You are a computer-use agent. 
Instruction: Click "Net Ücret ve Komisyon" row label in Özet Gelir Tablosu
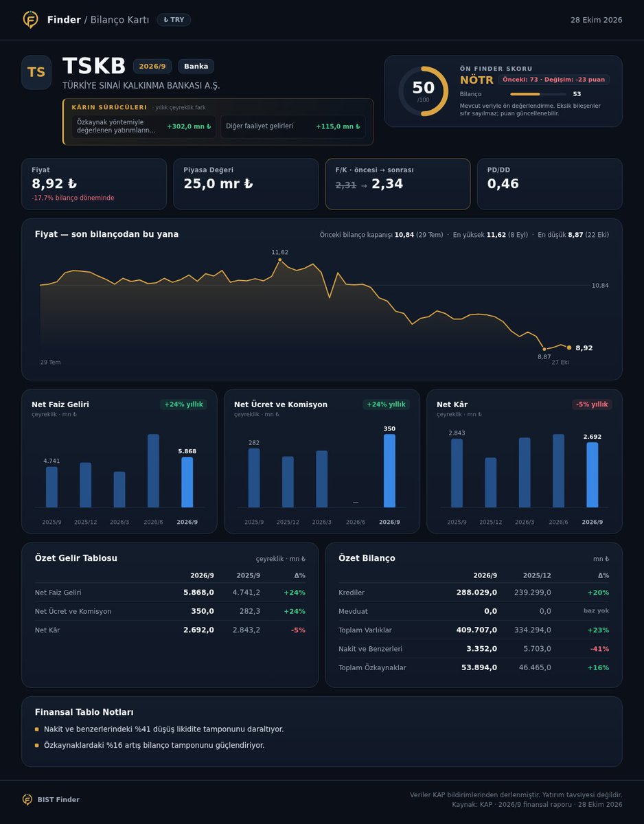pos(73,611)
